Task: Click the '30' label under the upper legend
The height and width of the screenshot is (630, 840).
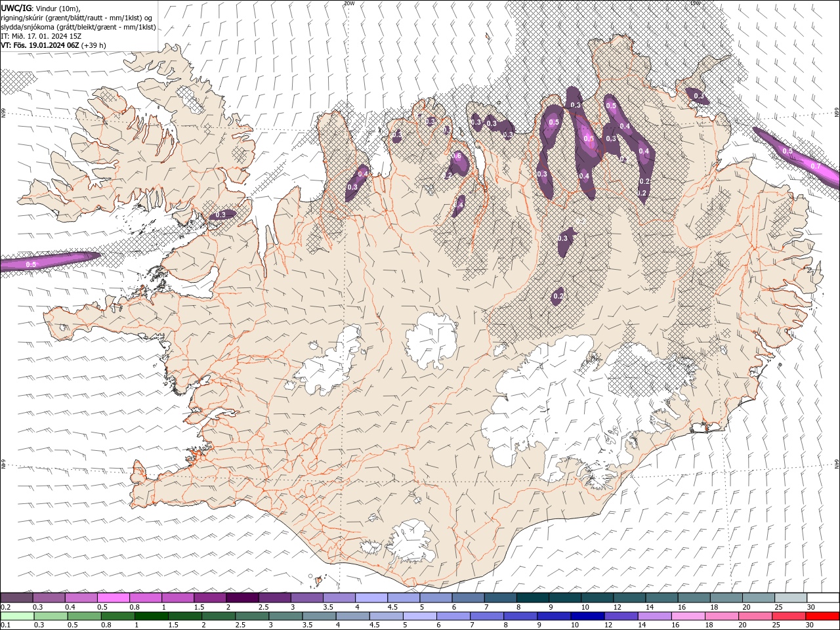Action: pyautogui.click(x=812, y=607)
